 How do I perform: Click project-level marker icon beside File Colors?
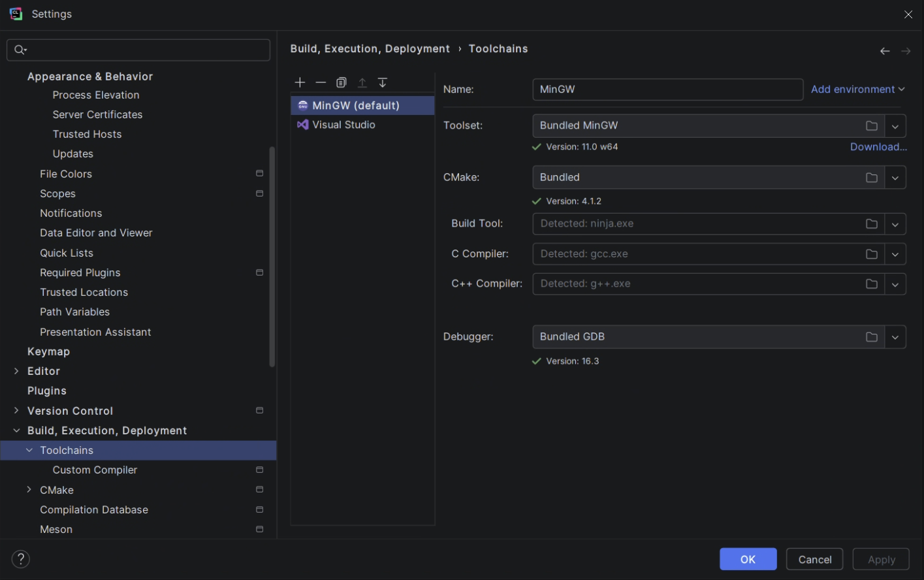click(x=259, y=174)
